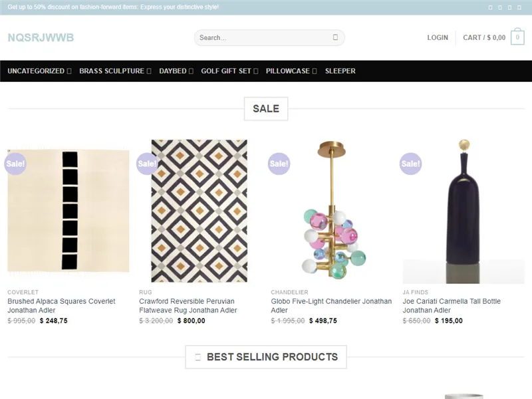Click the first social icon in the top bar
This screenshot has height=399, width=532.
491,7
